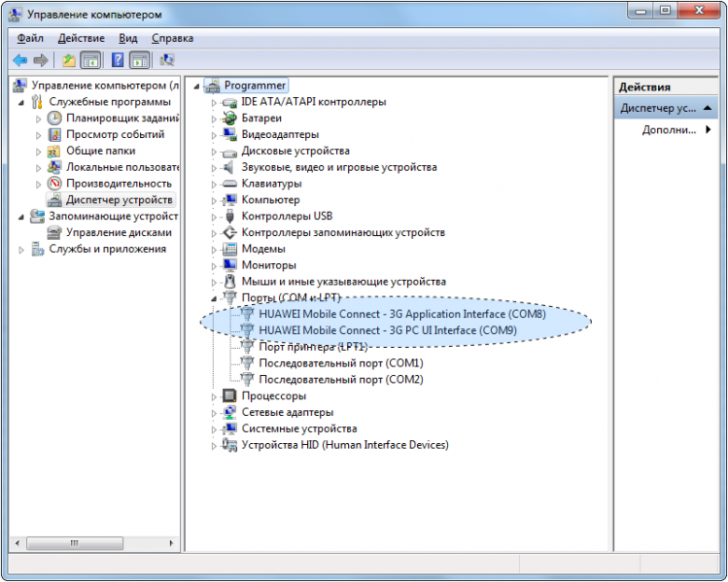728x582 pixels.
Task: Select HUAWEI 3G Application Interface (COM8)
Action: [402, 314]
